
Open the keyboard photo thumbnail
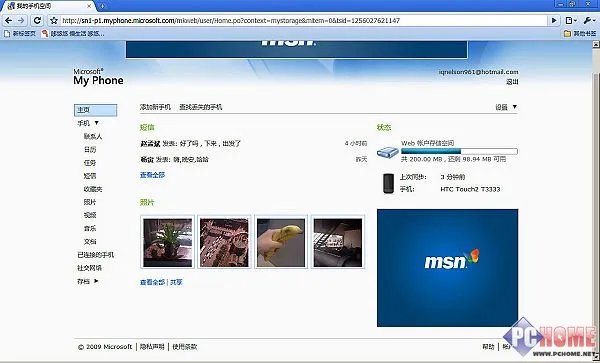[338, 242]
